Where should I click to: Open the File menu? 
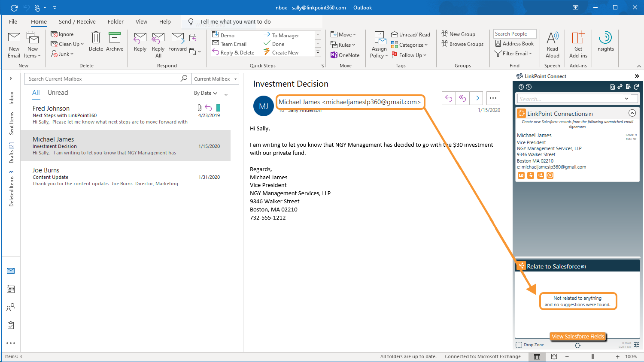click(13, 21)
